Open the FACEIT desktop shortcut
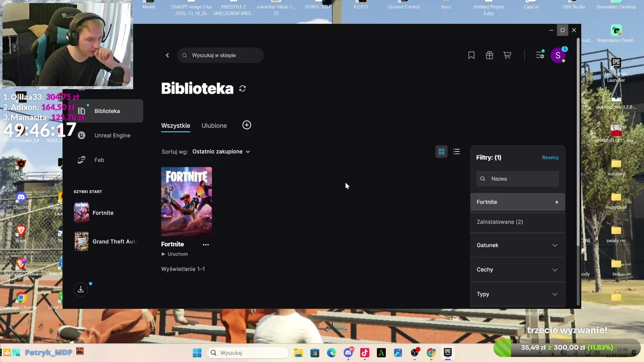This screenshot has height=362, width=644. coord(21,167)
